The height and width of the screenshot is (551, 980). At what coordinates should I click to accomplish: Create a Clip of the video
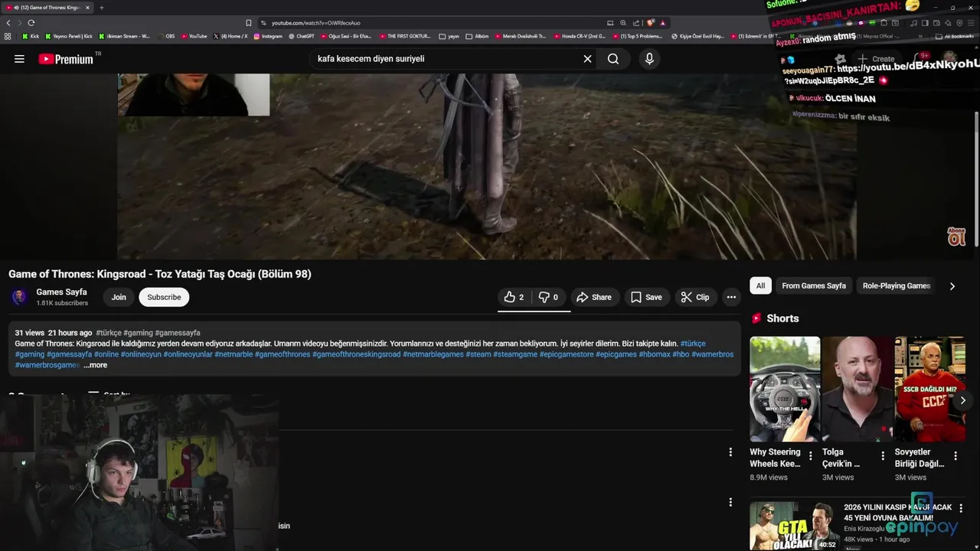click(x=695, y=297)
